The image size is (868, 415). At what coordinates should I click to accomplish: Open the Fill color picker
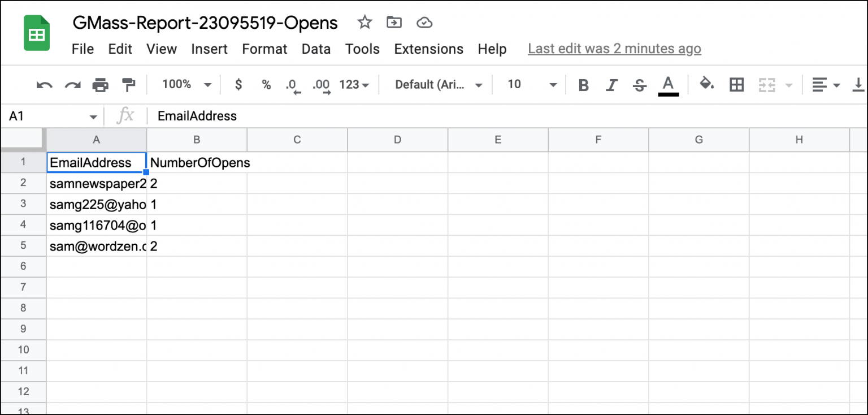click(707, 84)
